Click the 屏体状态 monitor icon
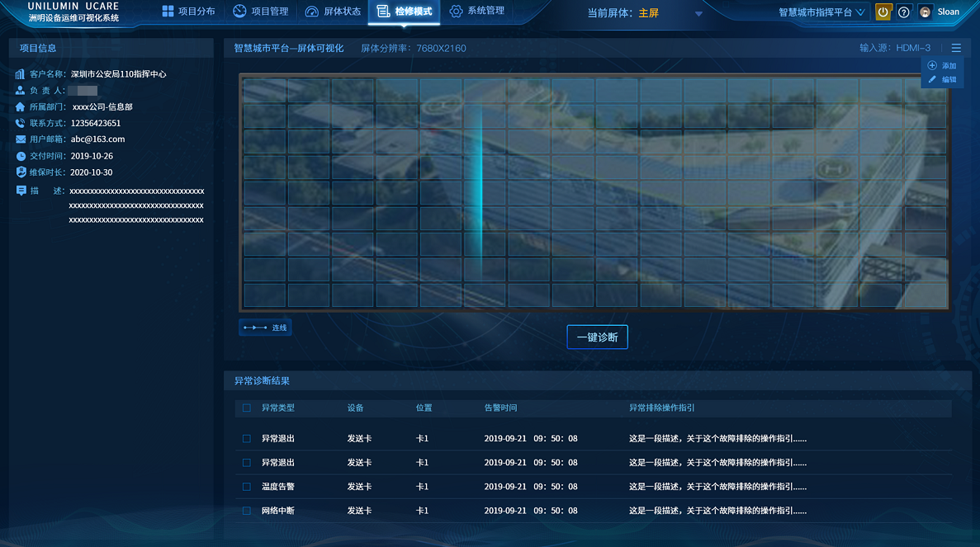980x547 pixels. coord(310,12)
